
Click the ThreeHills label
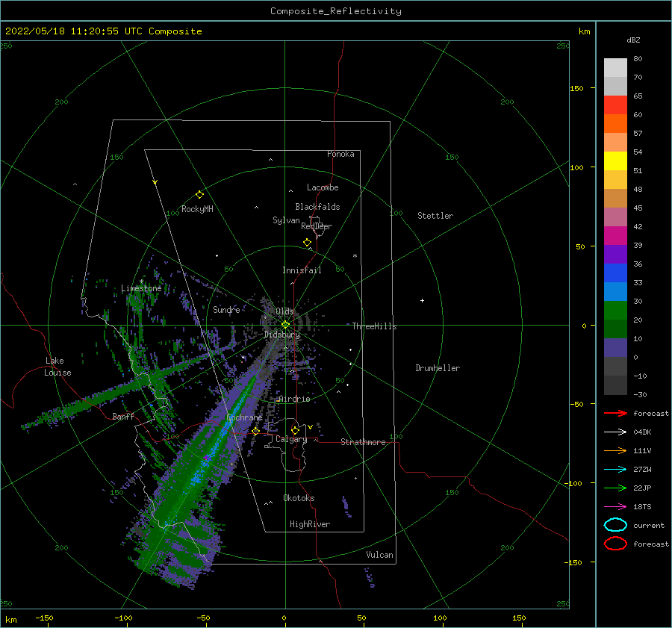pos(375,326)
